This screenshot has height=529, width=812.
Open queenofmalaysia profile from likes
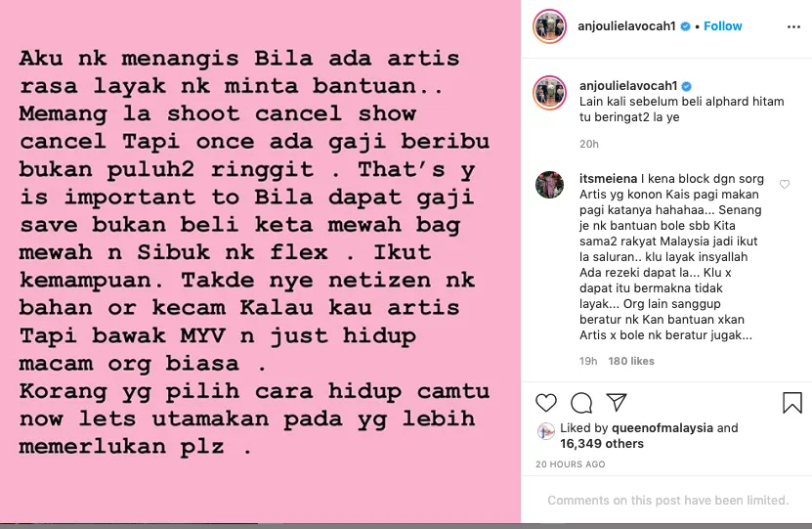pos(662,428)
